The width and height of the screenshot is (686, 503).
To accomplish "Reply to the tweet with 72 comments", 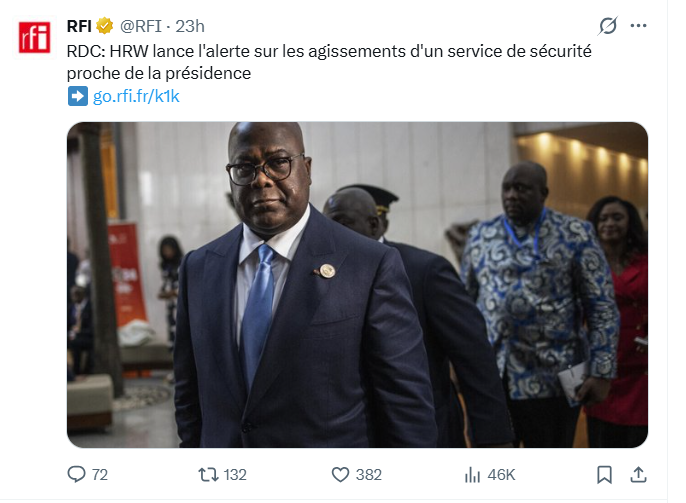I will pyautogui.click(x=76, y=475).
